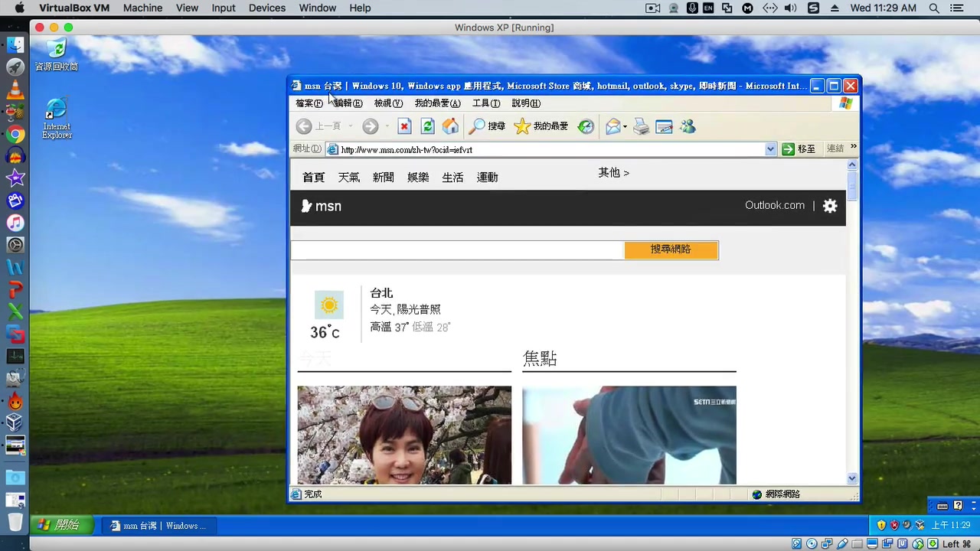Click the Mail envelope toolbar icon

(x=612, y=126)
